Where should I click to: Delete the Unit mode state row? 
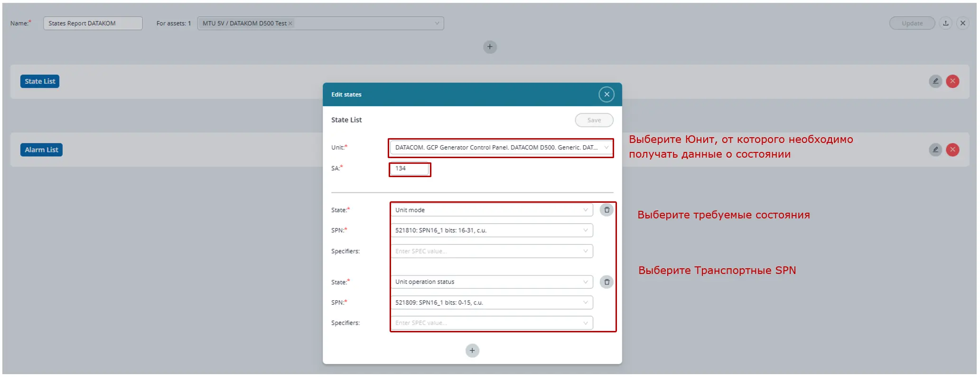[606, 210]
